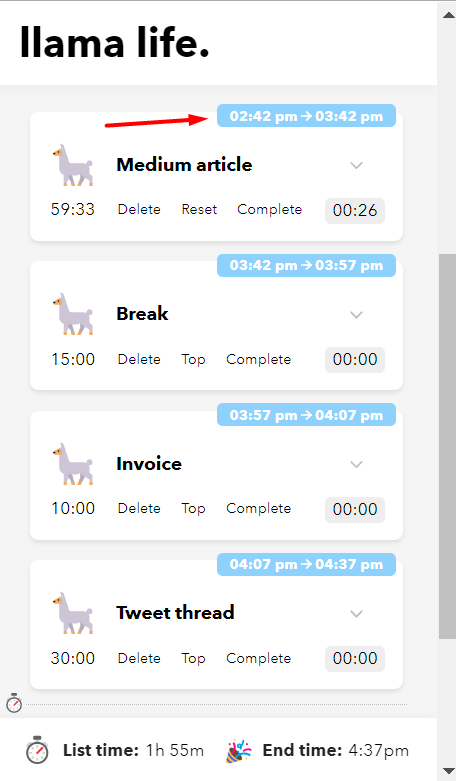This screenshot has height=781, width=456.
Task: Expand the Break task chevron
Action: [356, 315]
